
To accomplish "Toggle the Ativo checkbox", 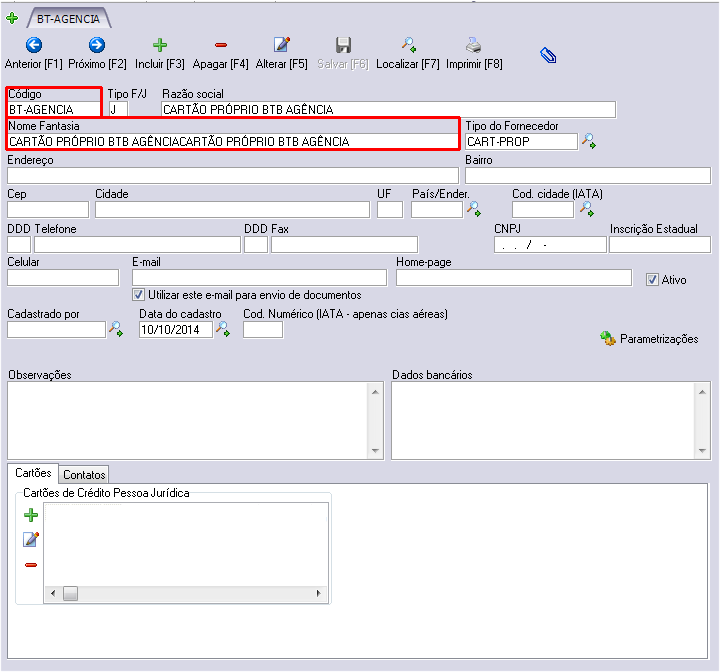I will 652,279.
